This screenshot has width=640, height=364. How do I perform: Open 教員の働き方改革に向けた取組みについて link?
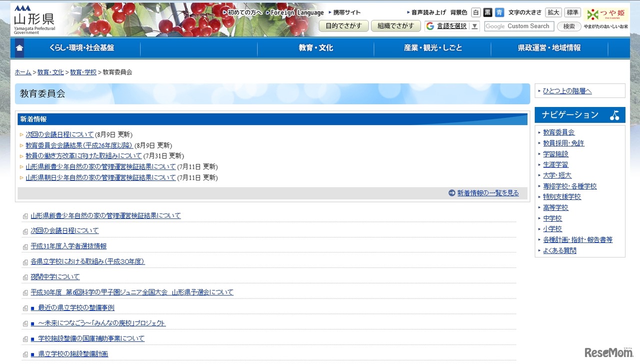[84, 156]
